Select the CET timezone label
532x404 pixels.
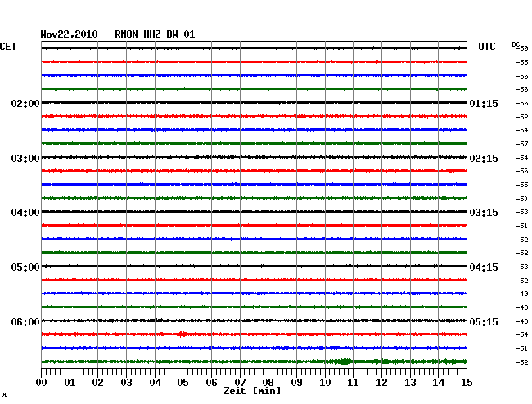point(8,47)
